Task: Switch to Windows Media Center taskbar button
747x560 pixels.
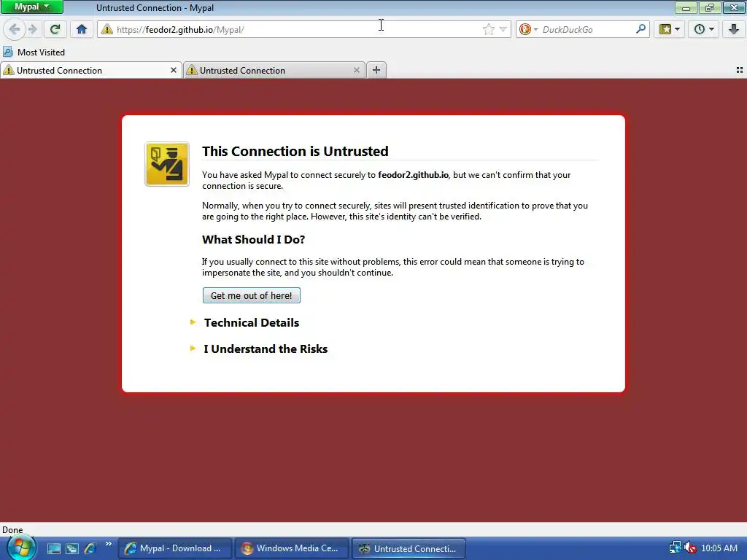Action: coord(292,548)
